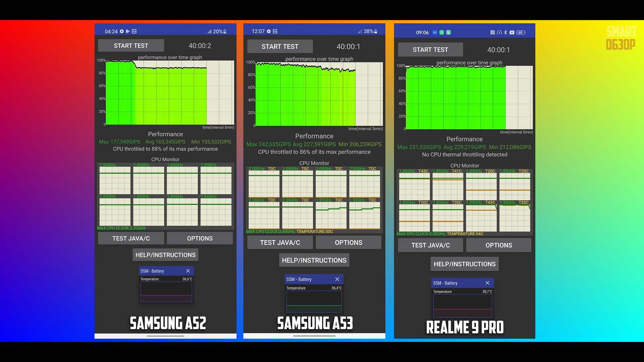The height and width of the screenshot is (362, 644).
Task: Tap the performance graph on Samsung A52
Action: click(x=170, y=93)
